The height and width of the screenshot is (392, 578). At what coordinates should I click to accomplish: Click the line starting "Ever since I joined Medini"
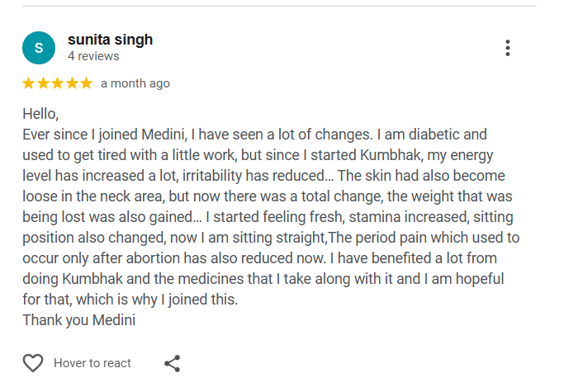(254, 135)
